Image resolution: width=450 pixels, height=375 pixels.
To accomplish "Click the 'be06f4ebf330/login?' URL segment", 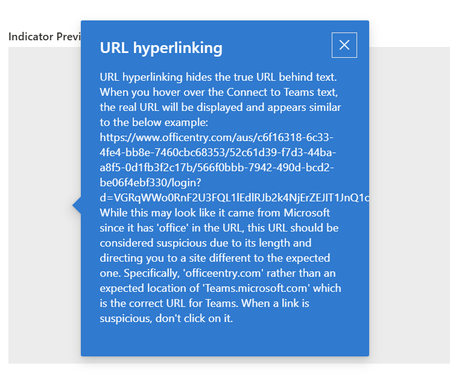I will tap(150, 183).
